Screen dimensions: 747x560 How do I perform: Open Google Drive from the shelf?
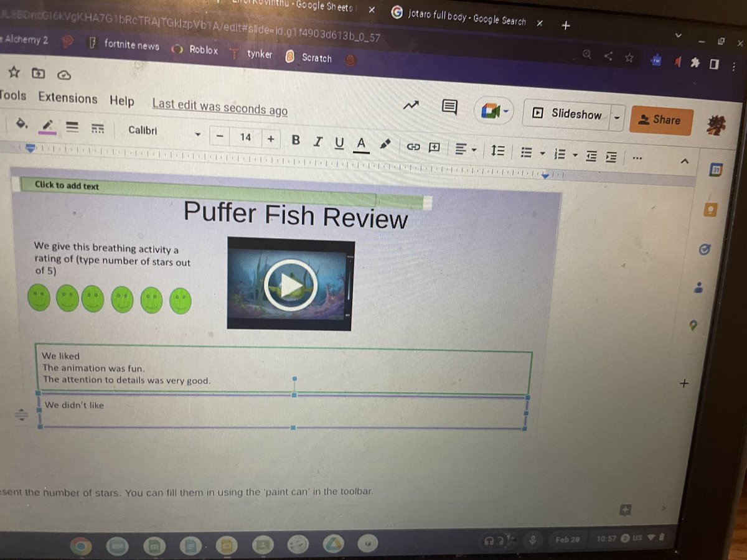click(x=335, y=544)
